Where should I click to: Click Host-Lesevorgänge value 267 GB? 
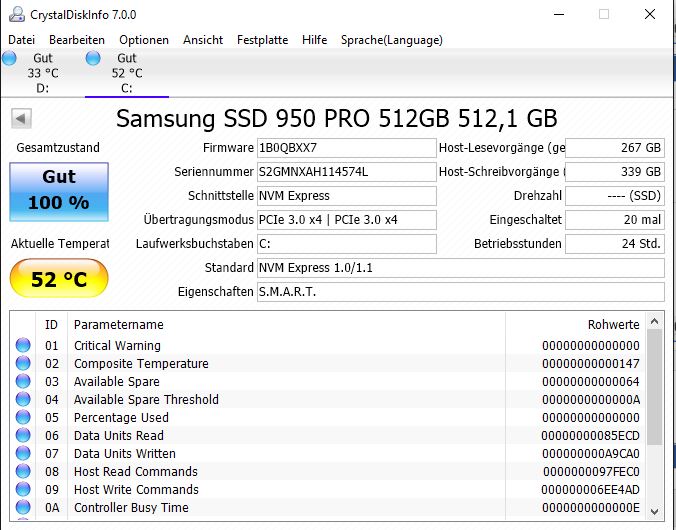pos(615,148)
